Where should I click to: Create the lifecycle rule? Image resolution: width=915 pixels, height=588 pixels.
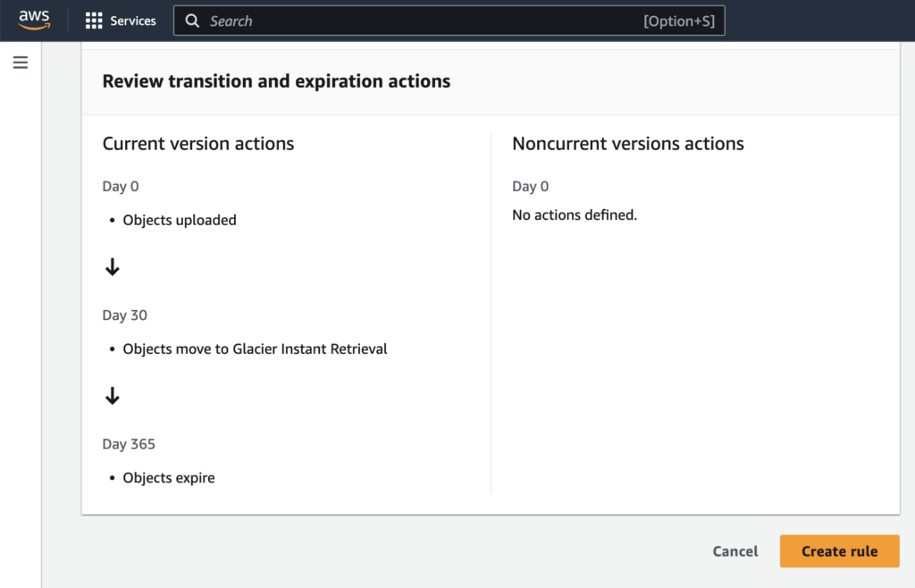pyautogui.click(x=839, y=551)
